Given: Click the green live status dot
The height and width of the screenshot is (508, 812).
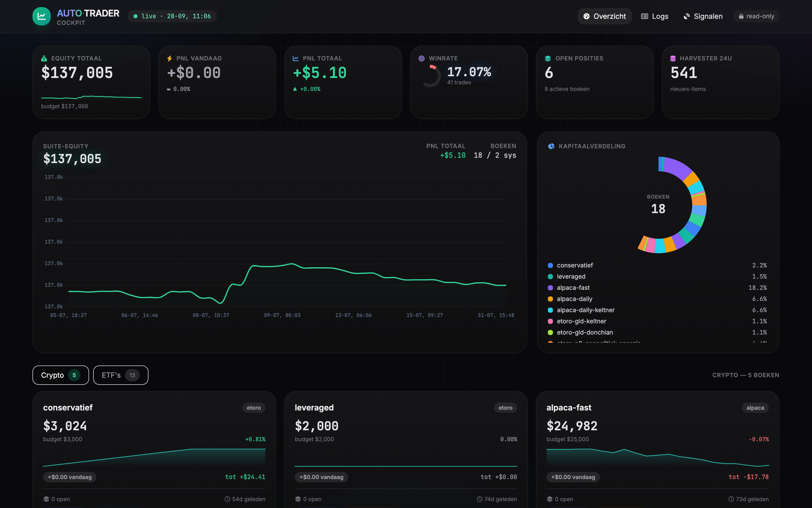Looking at the screenshot, I should click(136, 16).
